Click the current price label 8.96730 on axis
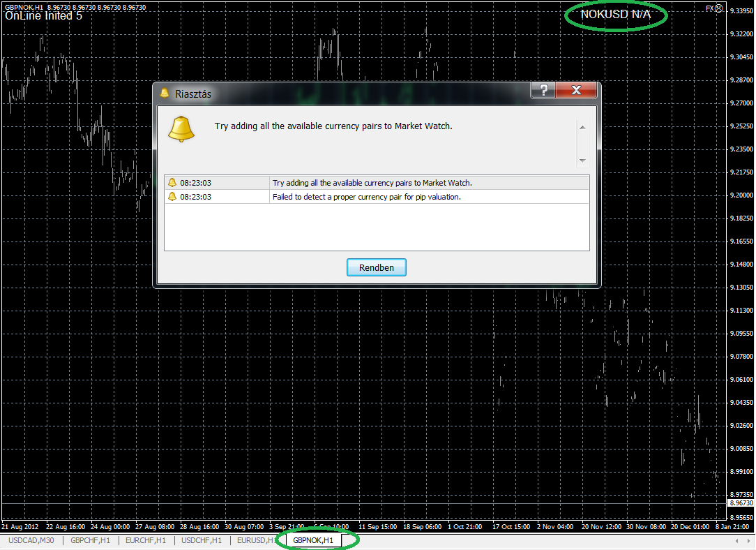The width and height of the screenshot is (756, 550). point(741,503)
